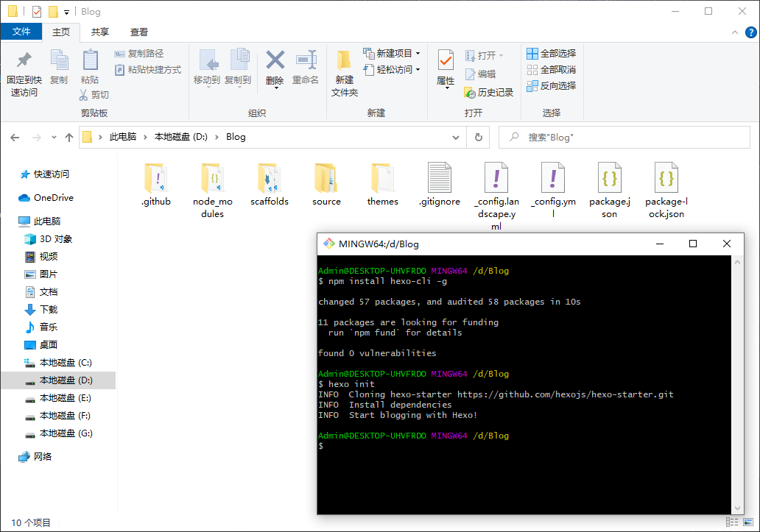The height and width of the screenshot is (532, 760).
Task: Click This PC in address bar
Action: (x=123, y=137)
